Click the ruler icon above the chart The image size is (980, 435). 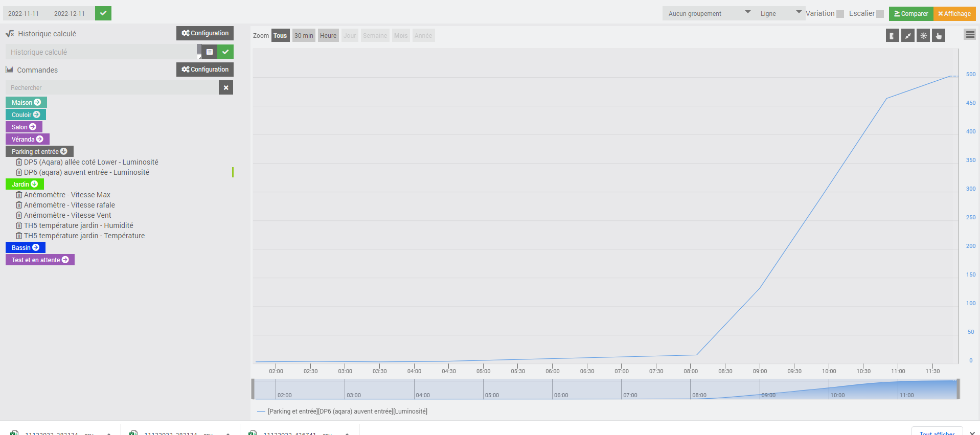tap(892, 36)
